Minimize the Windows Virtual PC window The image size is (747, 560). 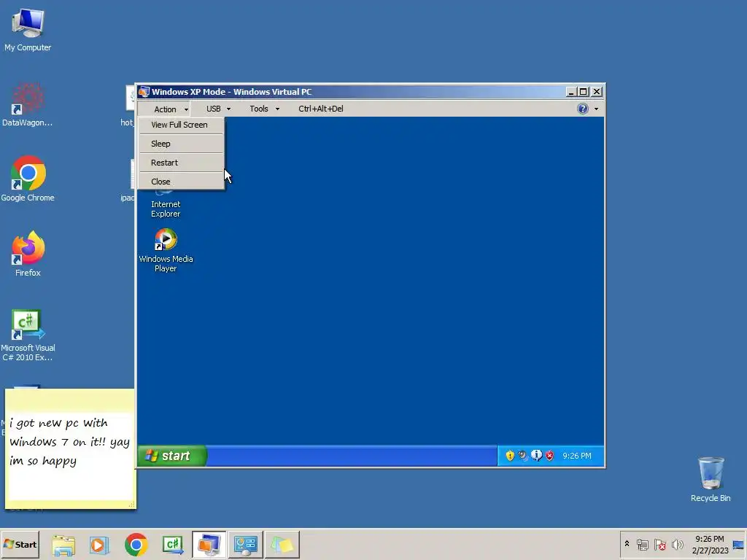570,92
